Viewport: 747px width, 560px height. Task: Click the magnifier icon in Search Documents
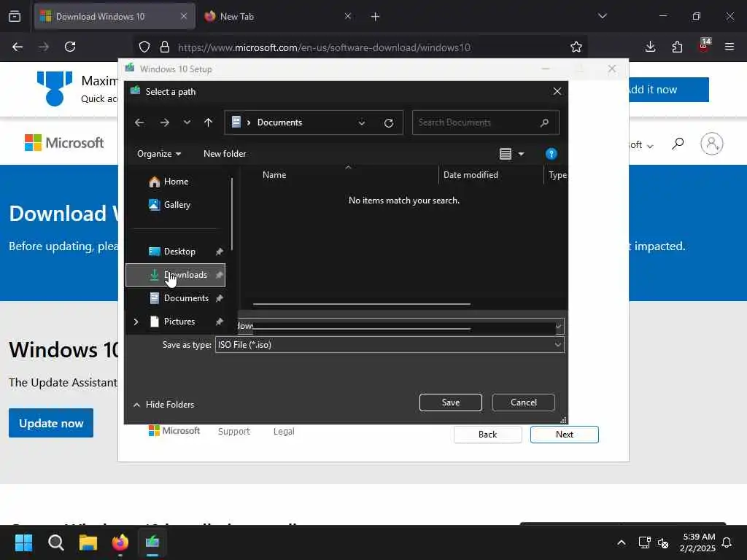coord(544,122)
